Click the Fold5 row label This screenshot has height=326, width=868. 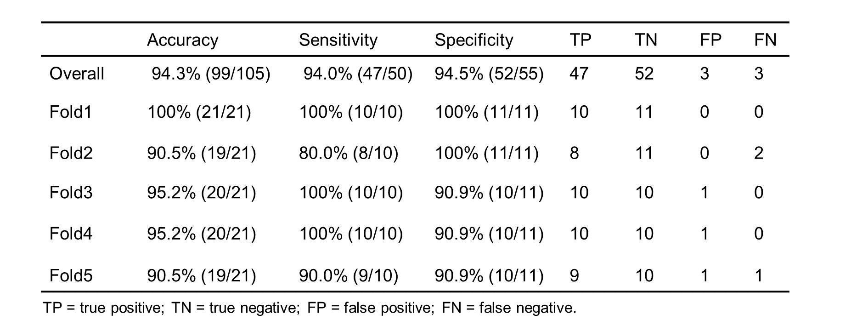pos(71,275)
